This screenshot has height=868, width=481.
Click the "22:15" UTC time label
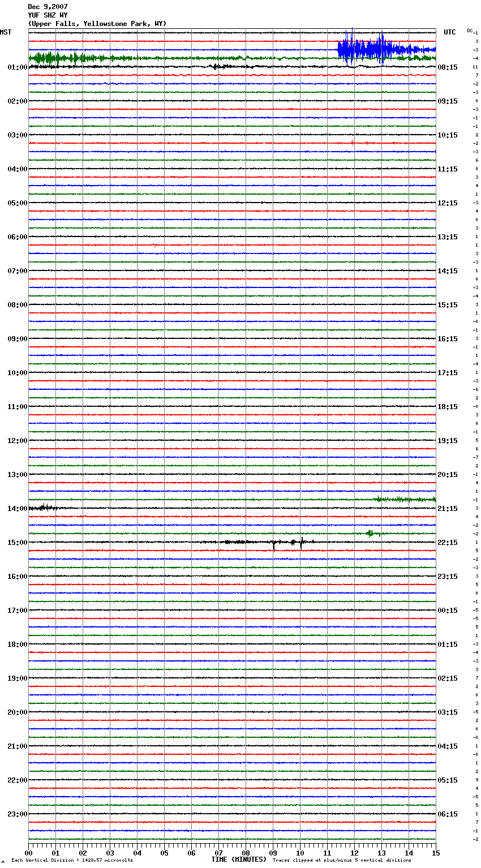click(448, 543)
